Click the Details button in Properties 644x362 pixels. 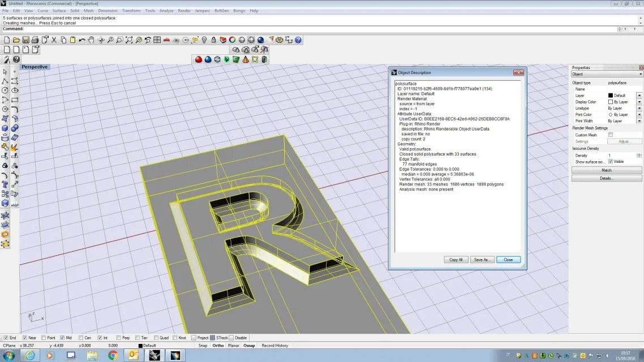pos(607,179)
